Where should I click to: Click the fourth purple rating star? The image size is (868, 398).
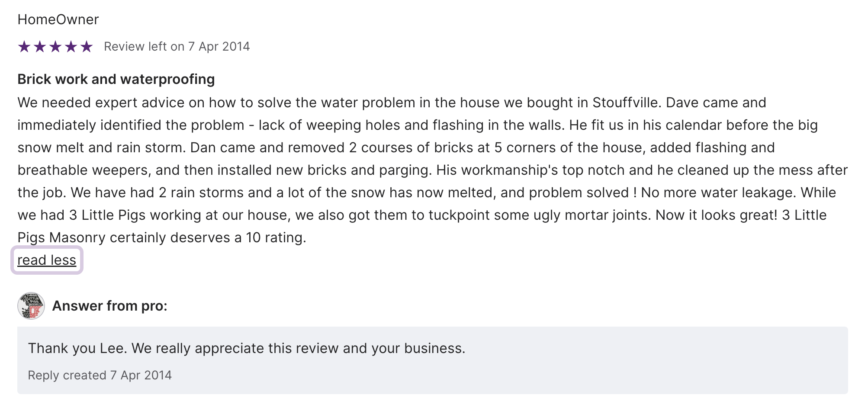[71, 47]
